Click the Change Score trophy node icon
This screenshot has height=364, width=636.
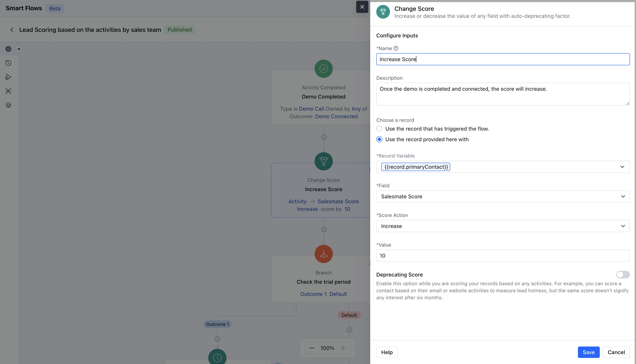[x=323, y=161]
